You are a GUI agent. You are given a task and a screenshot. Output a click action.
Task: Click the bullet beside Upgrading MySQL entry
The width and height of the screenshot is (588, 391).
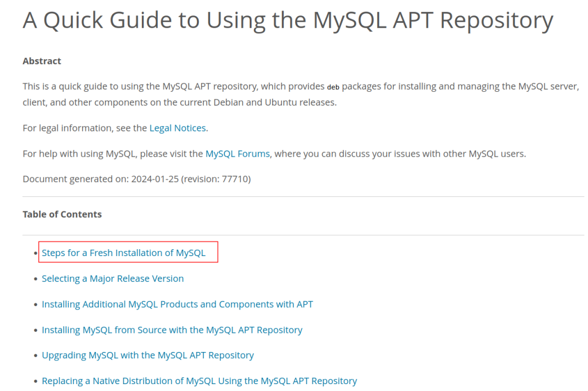coord(36,356)
